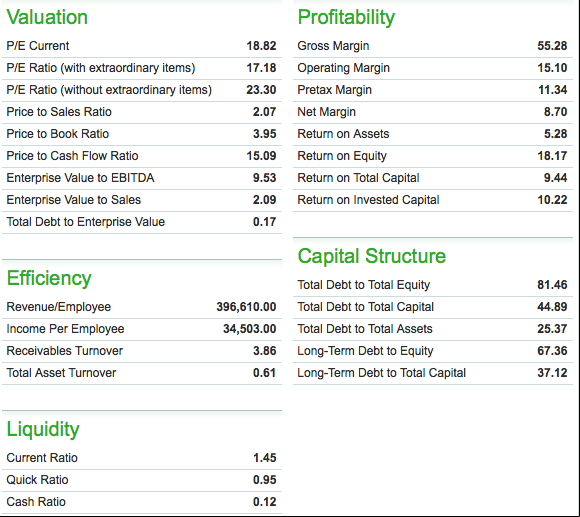Select Receivables Turnover row label
Viewport: 580px width, 517px height.
(x=64, y=351)
